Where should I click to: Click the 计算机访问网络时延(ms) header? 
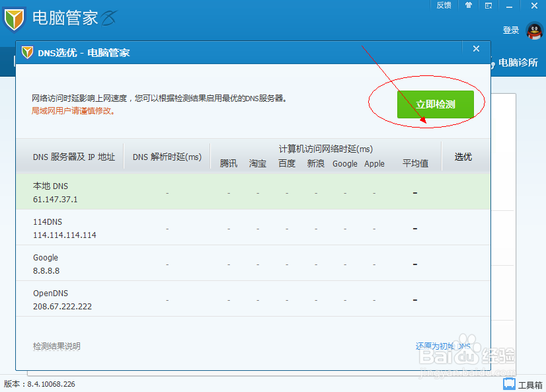point(326,149)
